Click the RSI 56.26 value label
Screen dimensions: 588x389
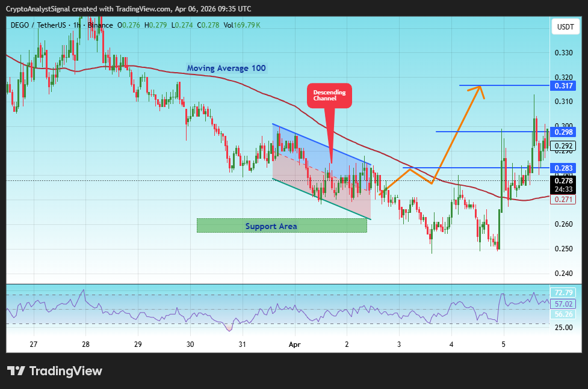coord(563,314)
